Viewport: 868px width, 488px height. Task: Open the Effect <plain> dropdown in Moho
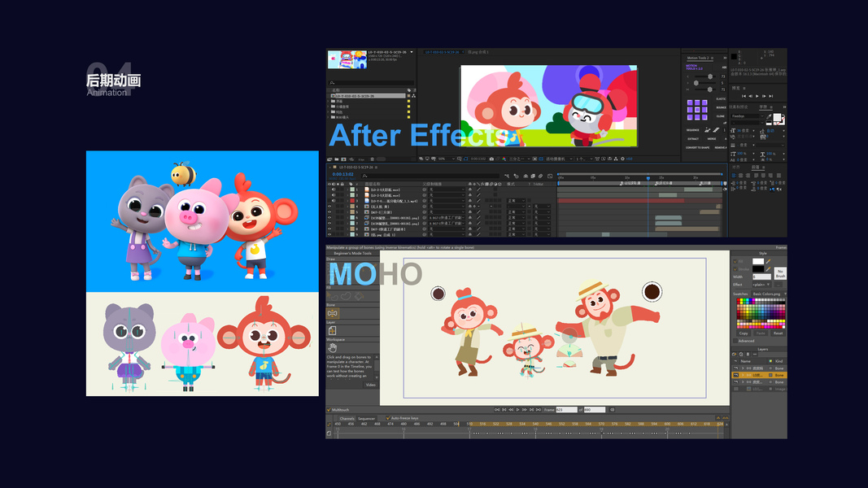tap(761, 285)
